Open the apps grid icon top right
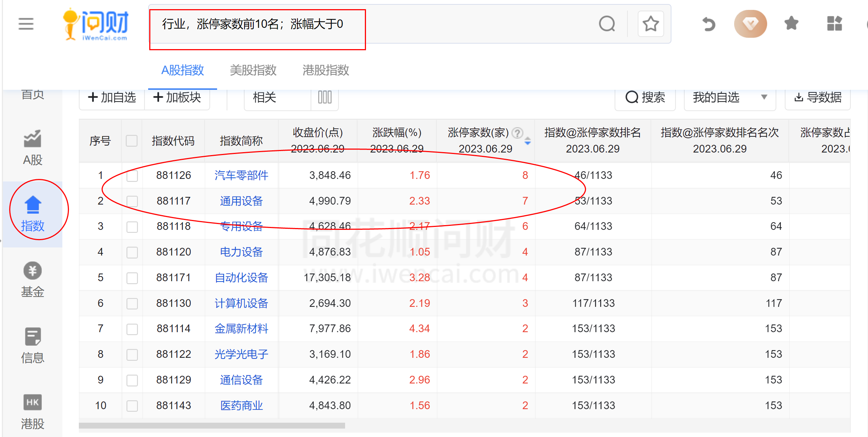 835,23
